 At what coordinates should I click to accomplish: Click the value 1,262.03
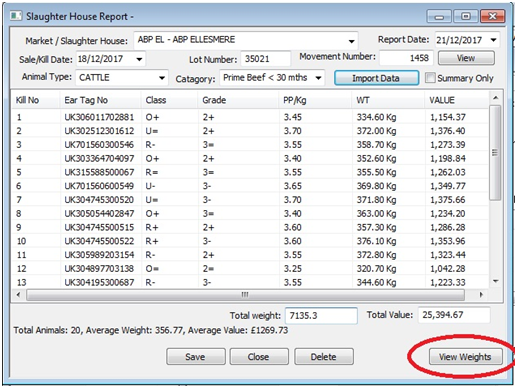448,172
